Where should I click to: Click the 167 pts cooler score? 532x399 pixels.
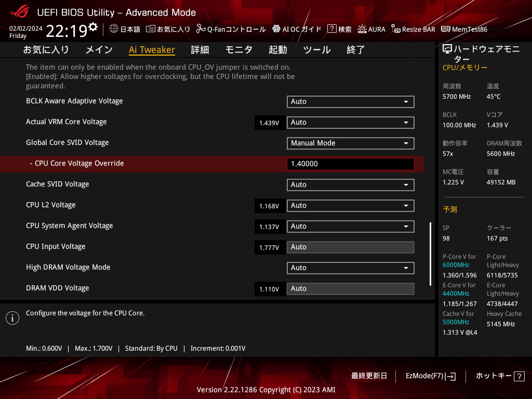coord(497,238)
